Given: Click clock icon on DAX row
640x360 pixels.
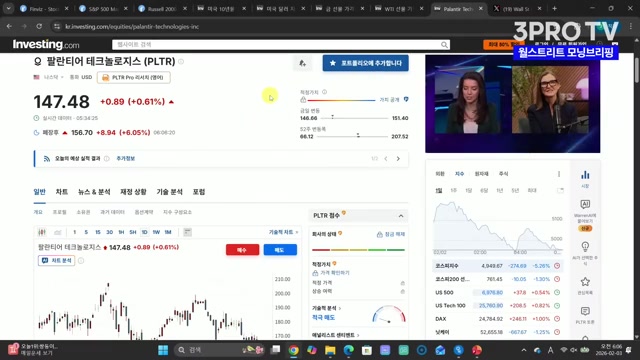Looking at the screenshot, I should [x=557, y=319].
